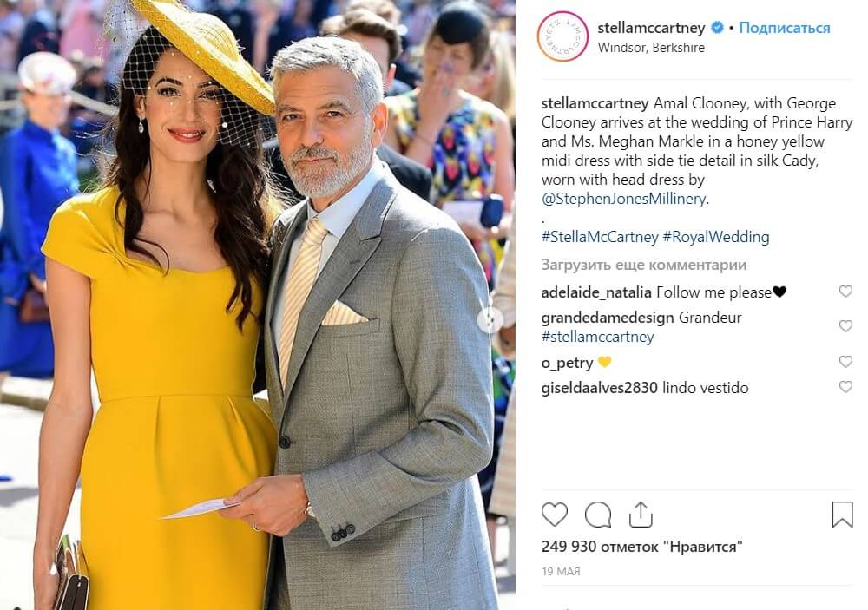Open the stellamccartney username in header
This screenshot has height=610, width=868.
coord(651,28)
